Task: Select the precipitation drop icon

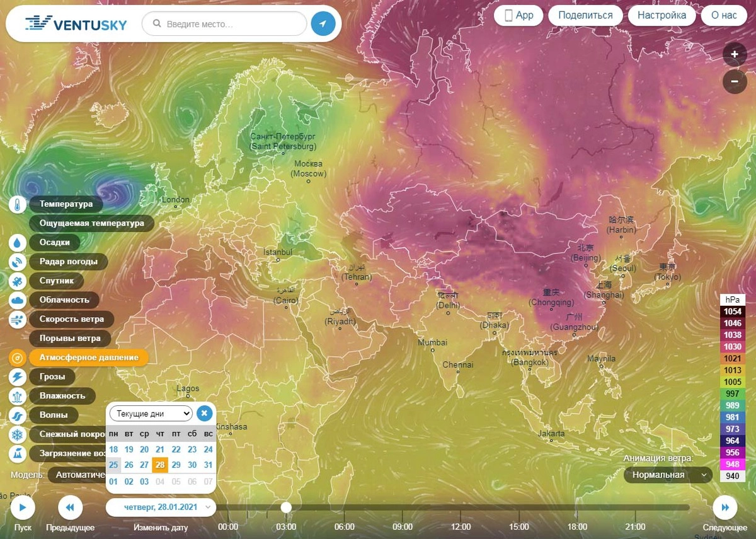Action: 18,243
